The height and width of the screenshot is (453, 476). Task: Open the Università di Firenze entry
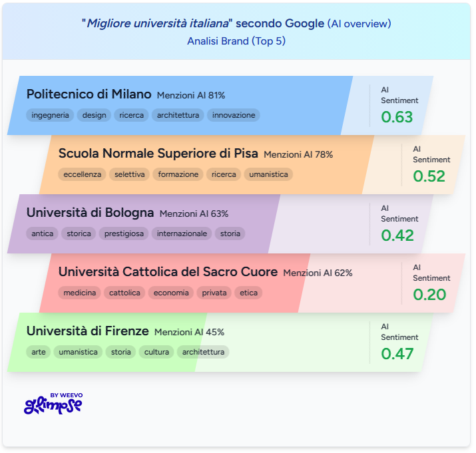coord(87,331)
